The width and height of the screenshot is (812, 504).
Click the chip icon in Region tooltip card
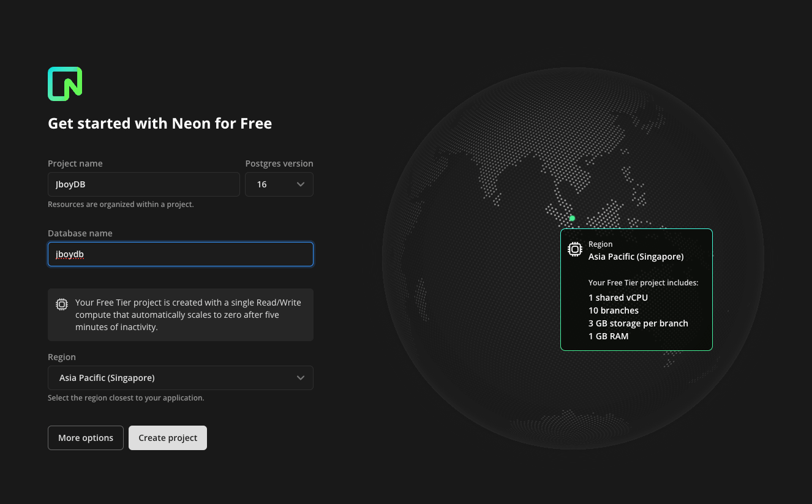click(x=574, y=249)
